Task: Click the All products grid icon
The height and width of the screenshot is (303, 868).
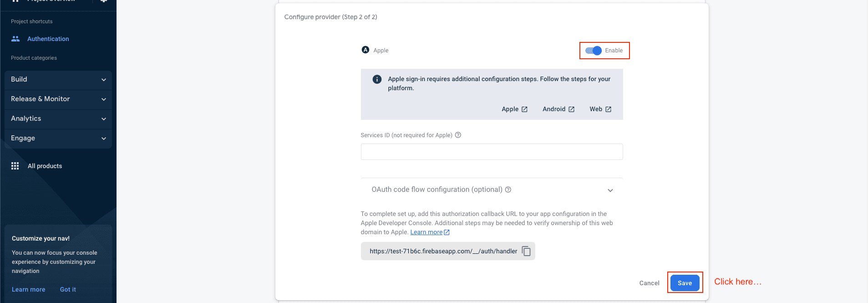Action: coord(15,166)
